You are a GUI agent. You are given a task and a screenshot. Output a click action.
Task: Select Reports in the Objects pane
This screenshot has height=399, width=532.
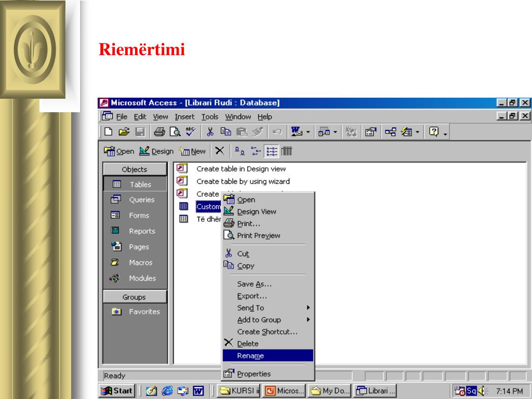[x=135, y=231]
